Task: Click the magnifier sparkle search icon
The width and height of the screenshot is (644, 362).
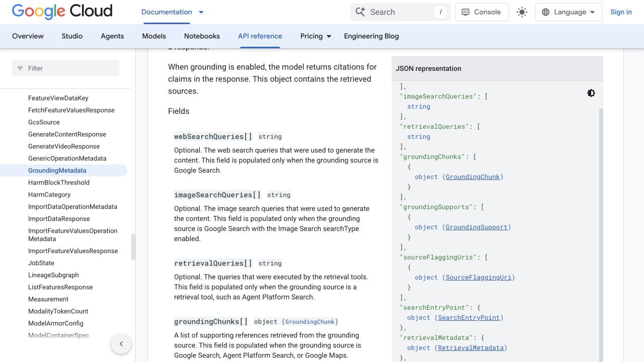Action: [x=360, y=12]
